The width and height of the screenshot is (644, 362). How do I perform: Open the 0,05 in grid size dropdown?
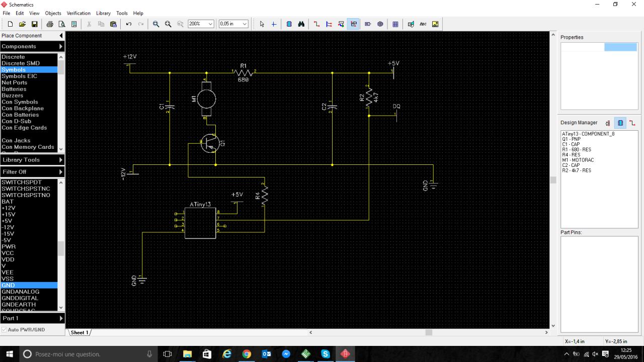[245, 24]
